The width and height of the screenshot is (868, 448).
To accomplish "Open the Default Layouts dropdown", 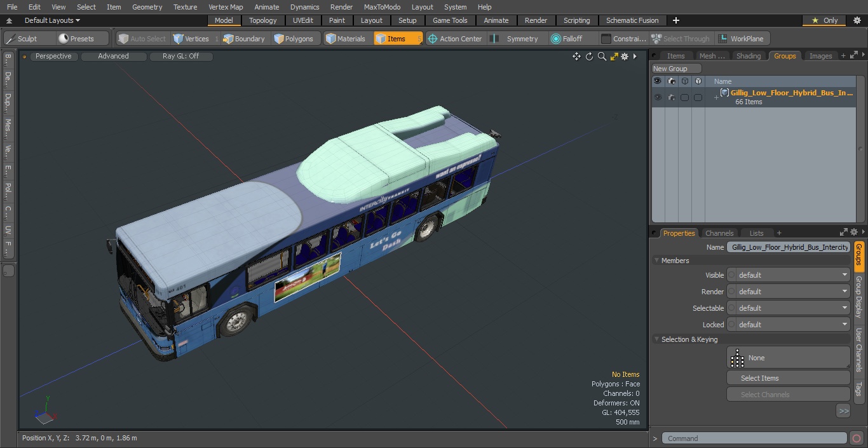I will (x=52, y=20).
